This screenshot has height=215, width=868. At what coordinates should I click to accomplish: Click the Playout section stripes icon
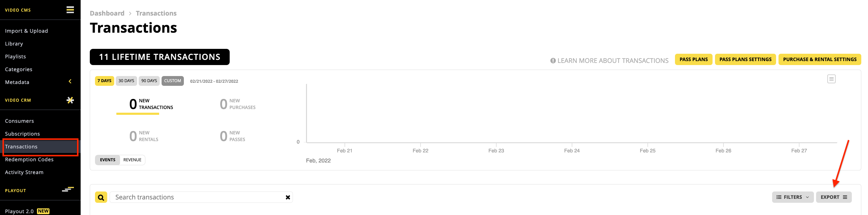coord(68,189)
